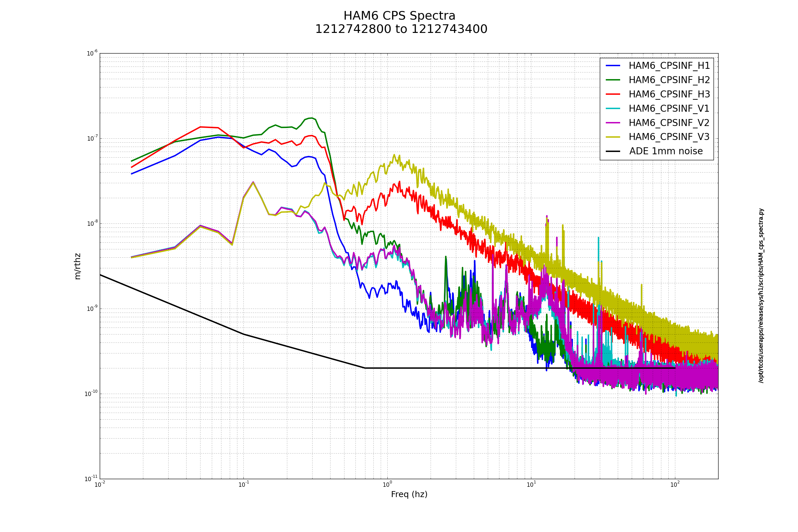798x532 pixels.
Task: Click the green HAM6_CPSINF_H2 legend line
Action: 613,80
